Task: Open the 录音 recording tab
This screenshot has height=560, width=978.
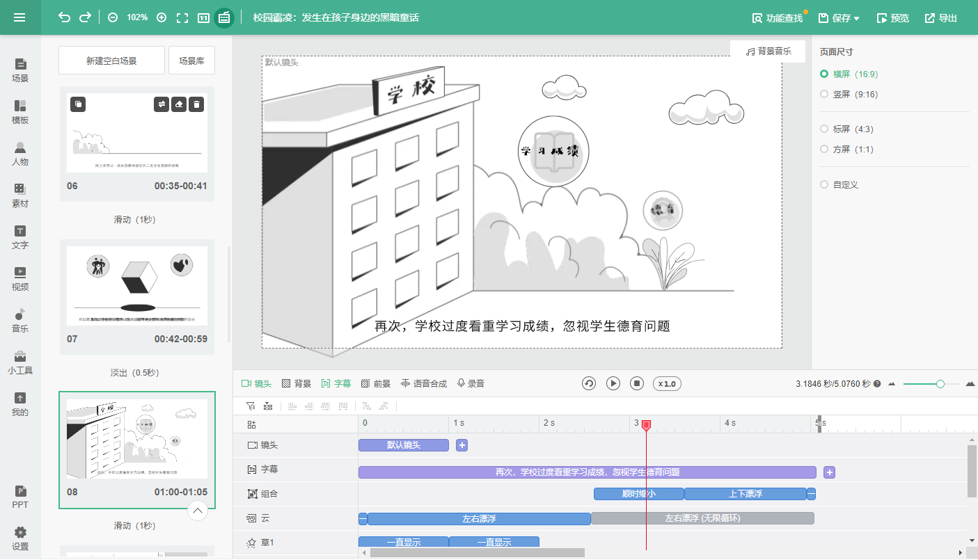Action: [471, 383]
